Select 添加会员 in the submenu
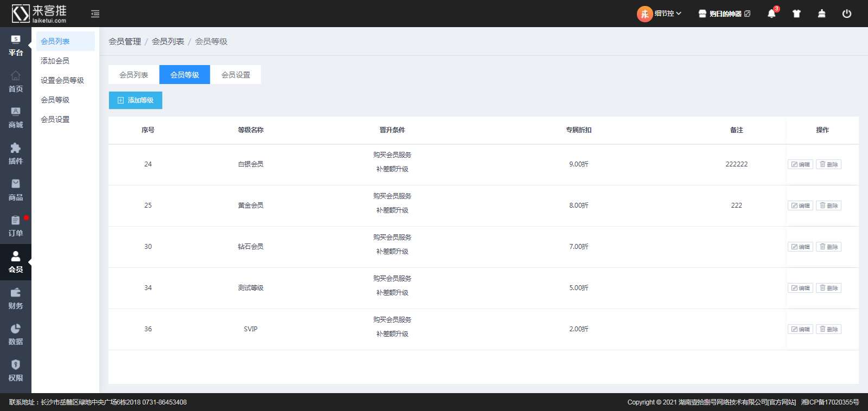Image resolution: width=868 pixels, height=411 pixels. (x=65, y=61)
